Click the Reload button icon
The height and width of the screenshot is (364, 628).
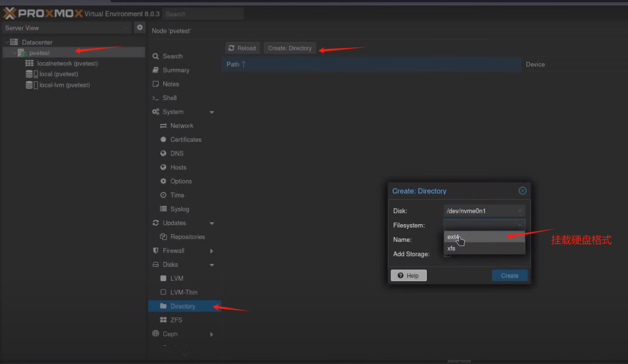[x=232, y=48]
